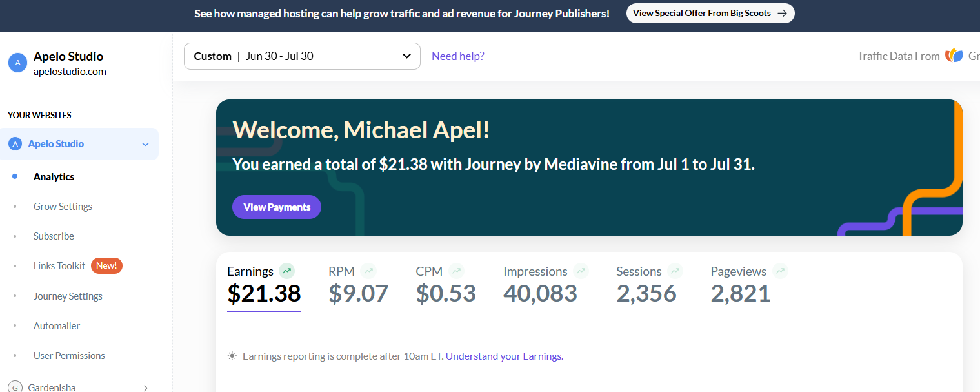Click the Traffic Data From label
The height and width of the screenshot is (392, 980).
pyautogui.click(x=898, y=56)
